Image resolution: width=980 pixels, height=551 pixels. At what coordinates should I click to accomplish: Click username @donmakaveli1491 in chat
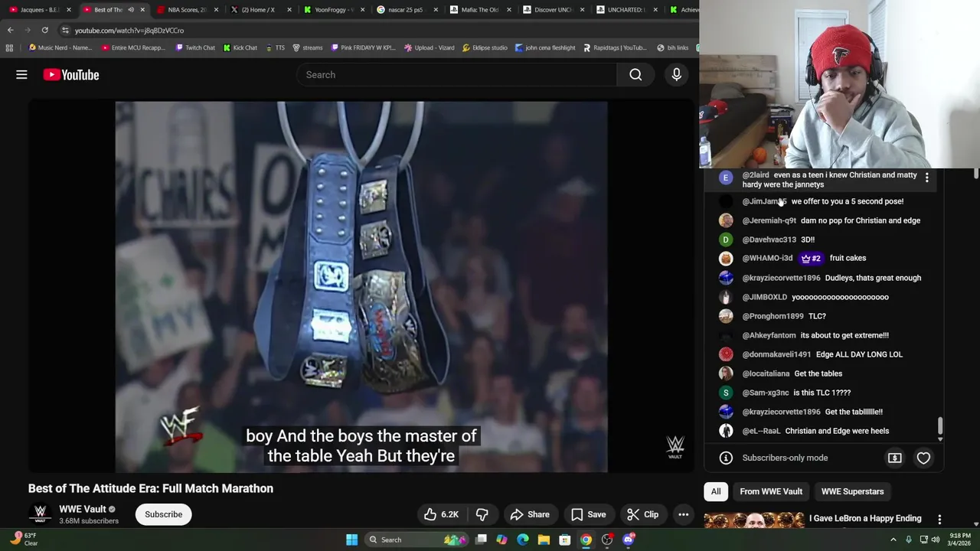pyautogui.click(x=776, y=354)
